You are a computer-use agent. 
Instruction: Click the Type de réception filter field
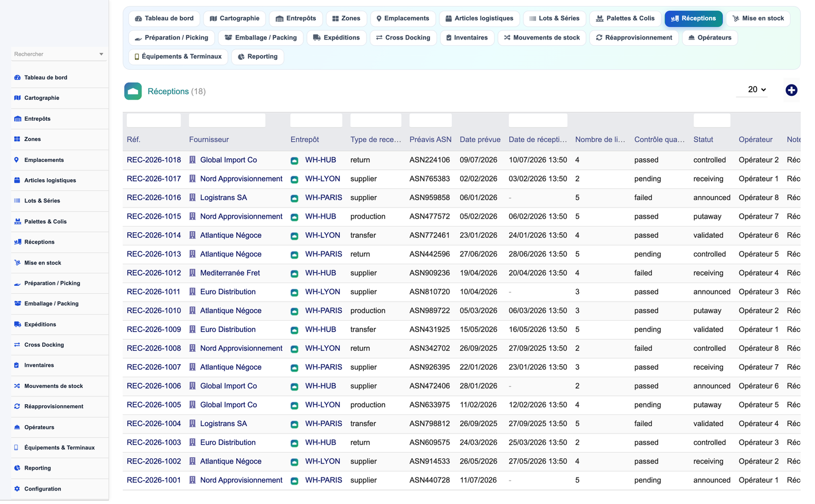376,120
